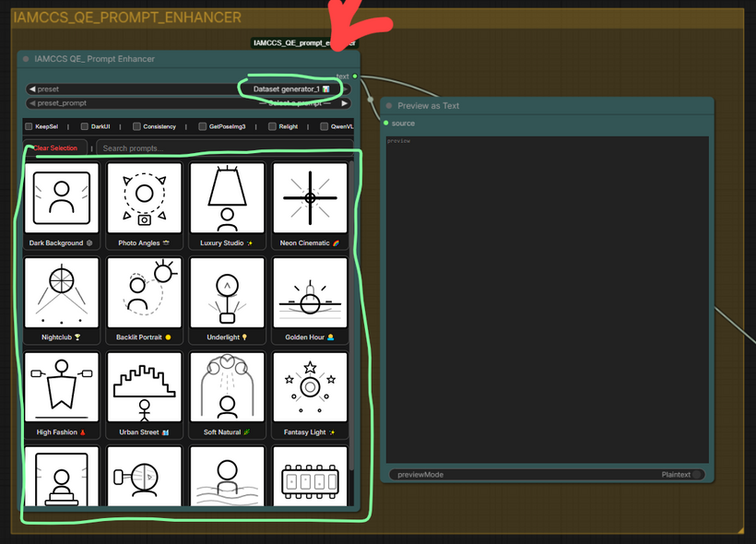Collapse the Preview as Text node dot
The image size is (756, 544).
point(390,106)
